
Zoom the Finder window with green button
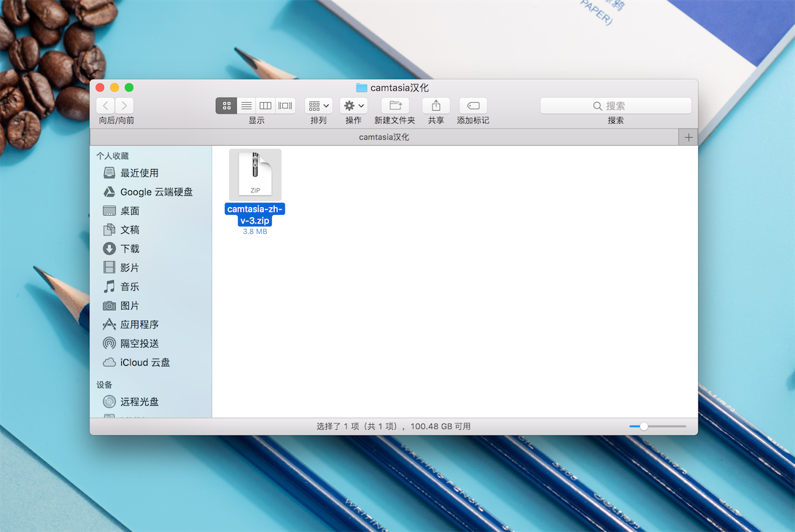tap(129, 87)
